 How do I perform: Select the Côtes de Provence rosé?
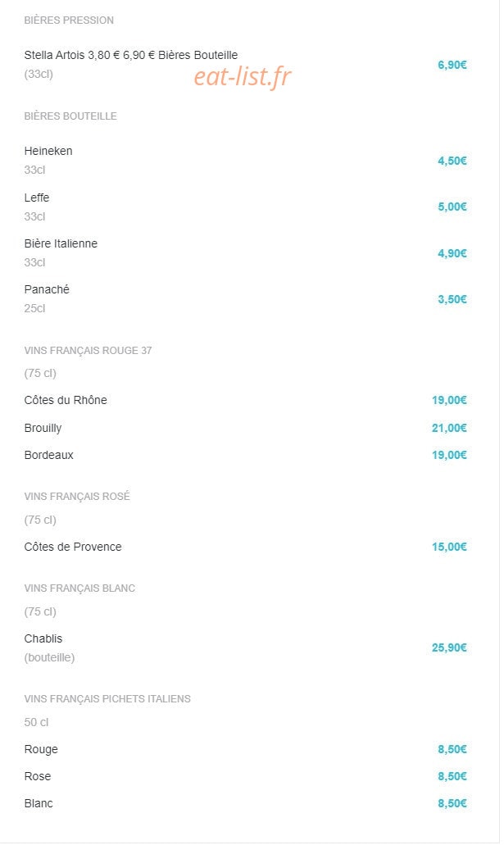(245, 547)
